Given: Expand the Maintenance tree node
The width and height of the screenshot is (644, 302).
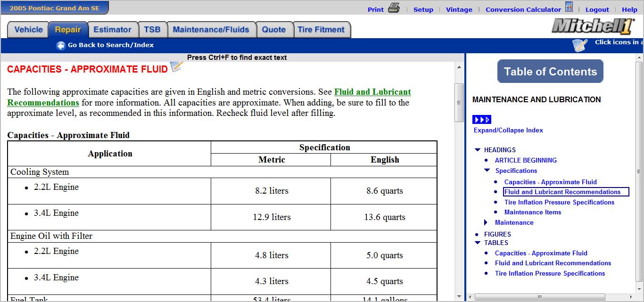Looking at the screenshot, I should [x=486, y=222].
